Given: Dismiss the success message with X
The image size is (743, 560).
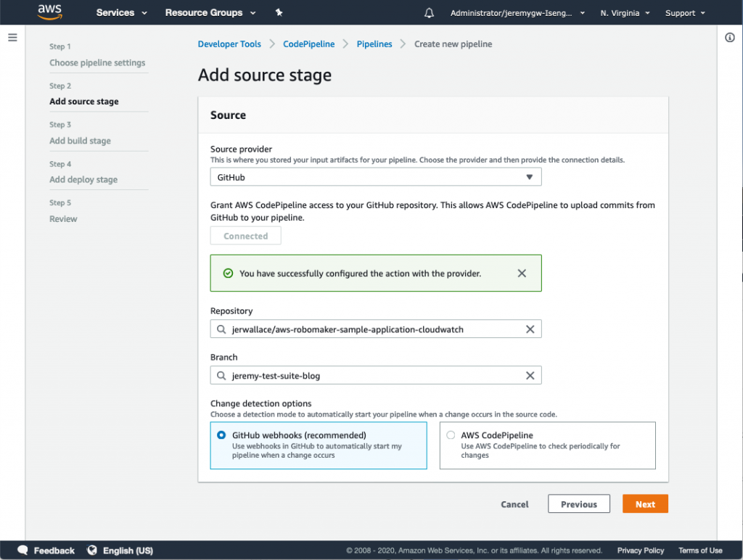Looking at the screenshot, I should tap(522, 273).
